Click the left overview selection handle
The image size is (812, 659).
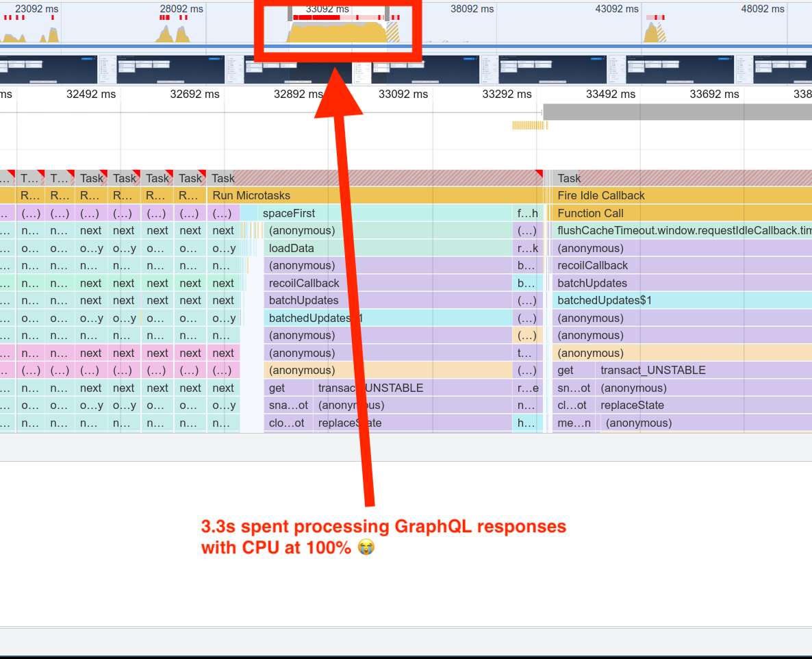(x=290, y=14)
